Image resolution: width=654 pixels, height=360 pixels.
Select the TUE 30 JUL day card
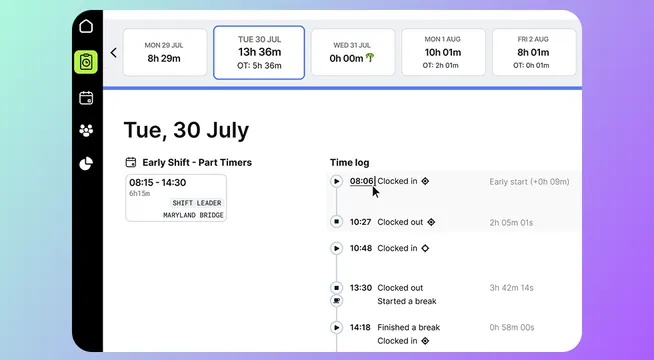259,53
